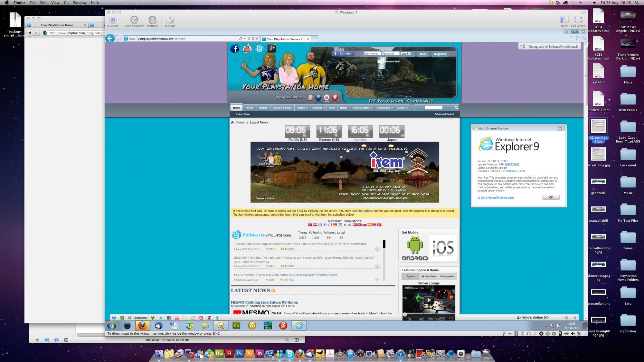This screenshot has height=362, width=644.
Task: Click the LATEST NEWS RSS feed icon
Action: click(x=273, y=291)
